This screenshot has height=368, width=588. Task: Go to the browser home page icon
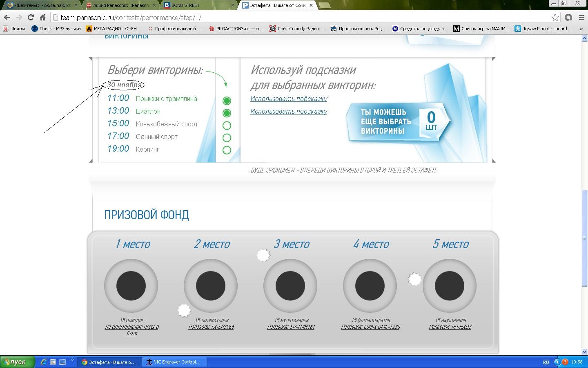(42, 18)
